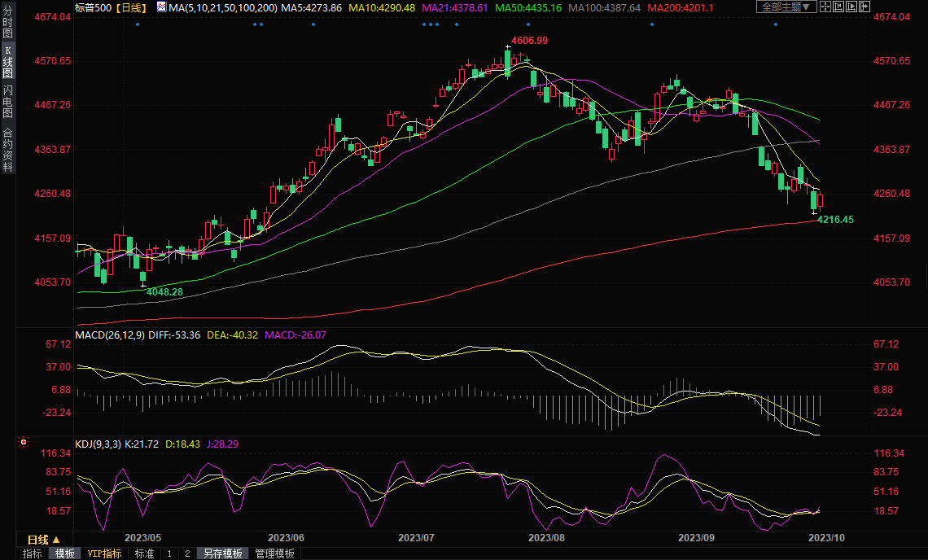Toggle the 模板 bottom tab
The image size is (928, 560).
tap(64, 553)
